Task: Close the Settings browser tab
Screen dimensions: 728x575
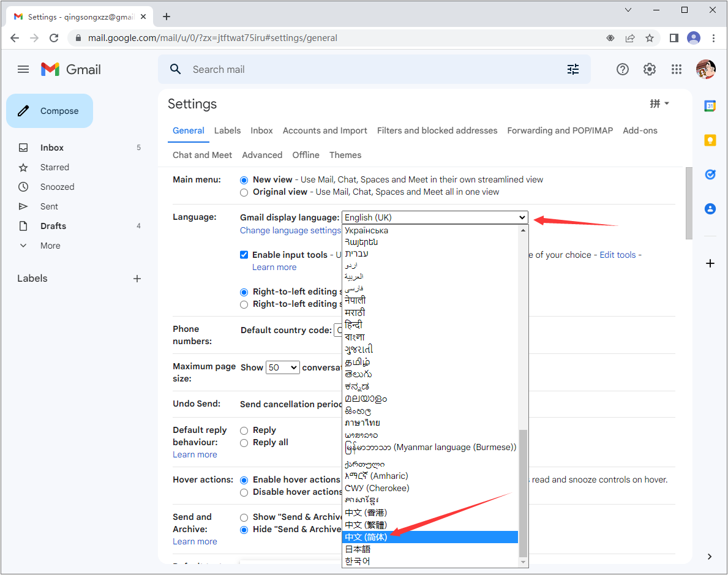Action: 143,17
